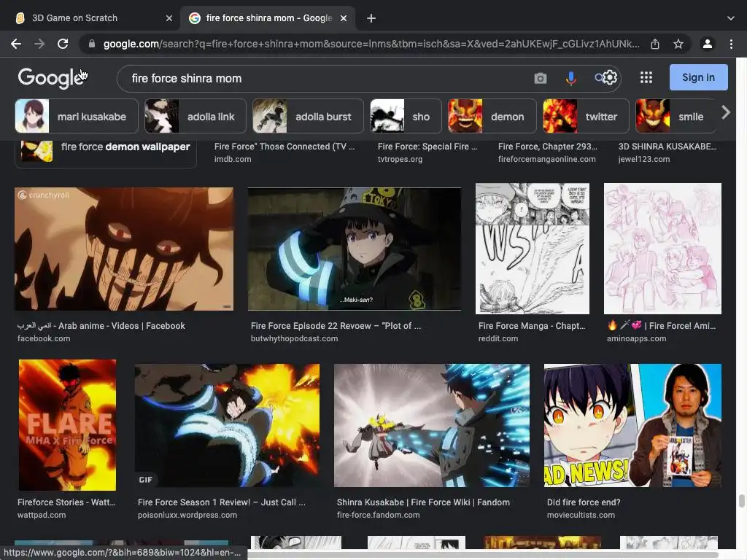This screenshot has width=747, height=560.
Task: Reload the current page
Action: [63, 44]
